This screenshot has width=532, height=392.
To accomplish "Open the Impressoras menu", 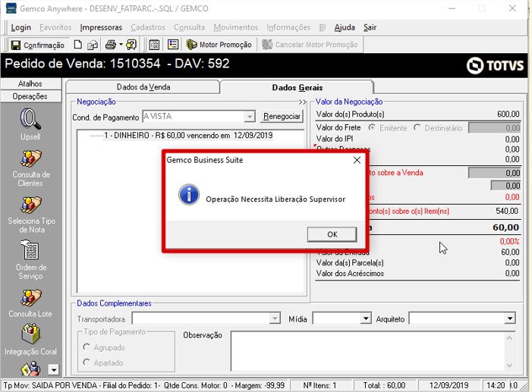I will [101, 27].
